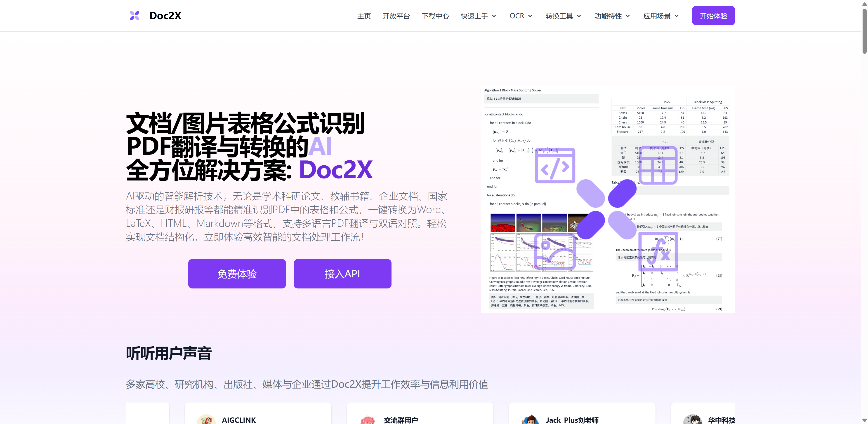Expand the 转换工具 menu
The image size is (868, 424).
pos(563,16)
